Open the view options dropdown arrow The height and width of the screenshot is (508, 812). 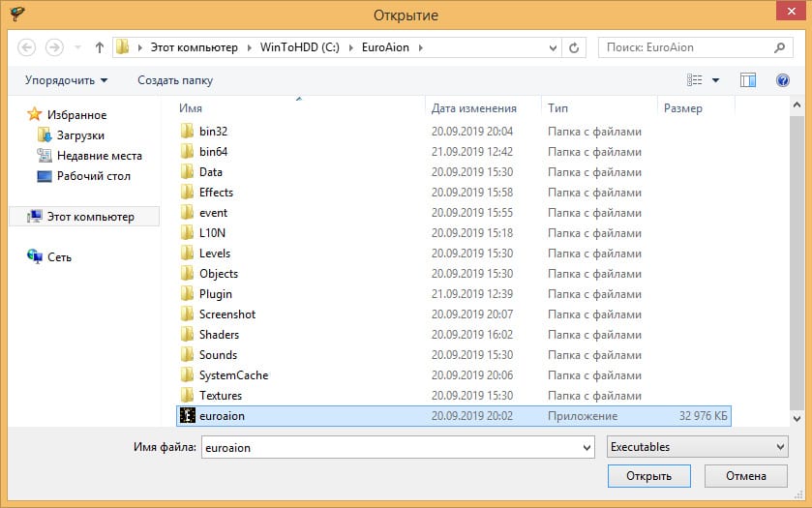(x=716, y=80)
